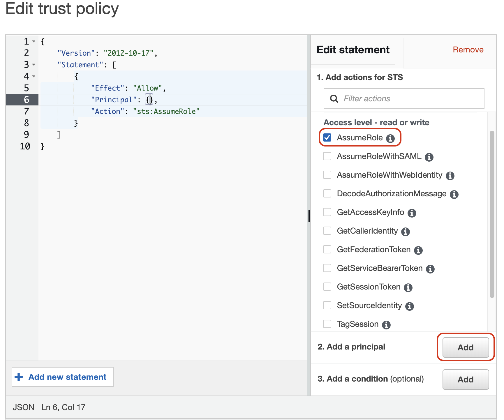Uncheck the AssumeRole checkbox
The height and width of the screenshot is (420, 504).
[x=327, y=137]
